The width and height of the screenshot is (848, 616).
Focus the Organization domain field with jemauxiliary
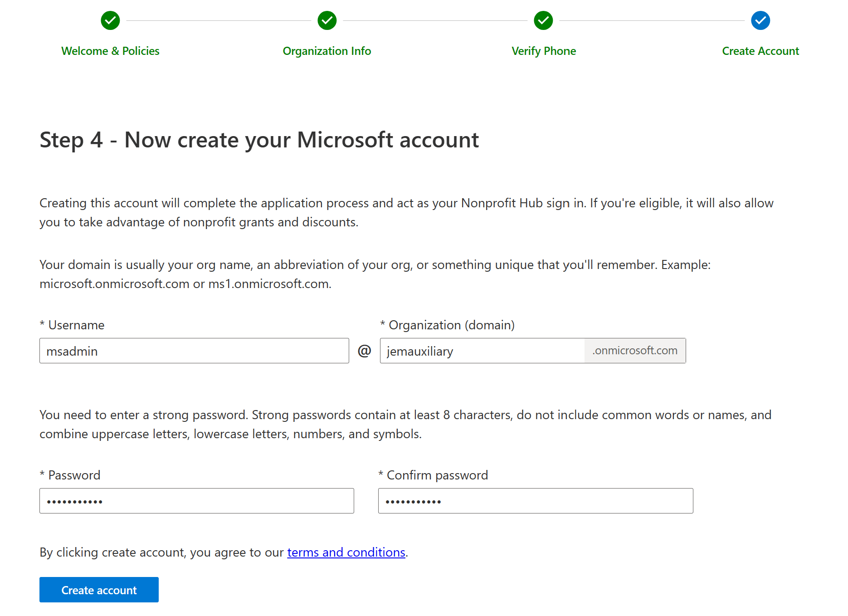[482, 351]
